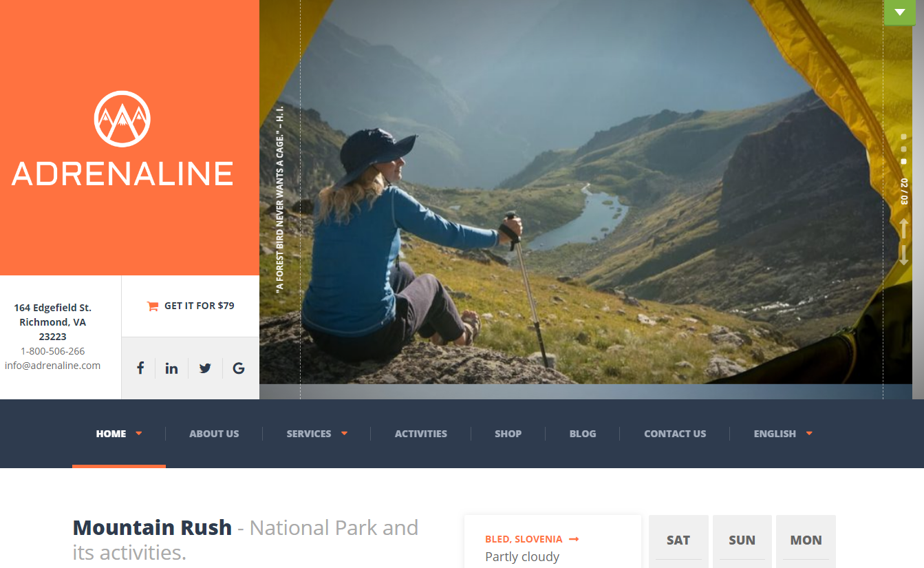Screen dimensions: 924x568
Task: Select the top slide indicator dot
Action: click(x=903, y=137)
